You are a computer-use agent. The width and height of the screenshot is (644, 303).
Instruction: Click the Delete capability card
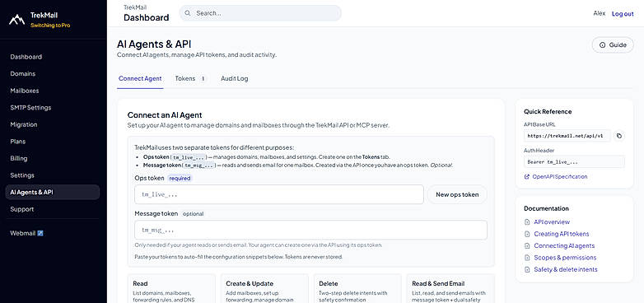[357, 289]
